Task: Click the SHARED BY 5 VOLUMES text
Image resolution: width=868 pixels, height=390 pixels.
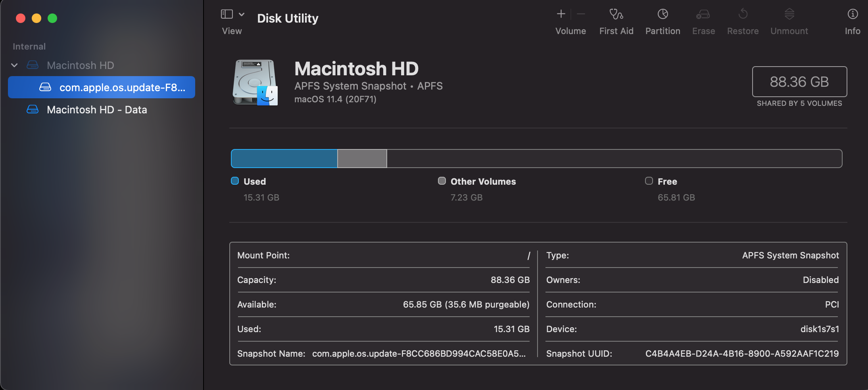Action: (799, 103)
